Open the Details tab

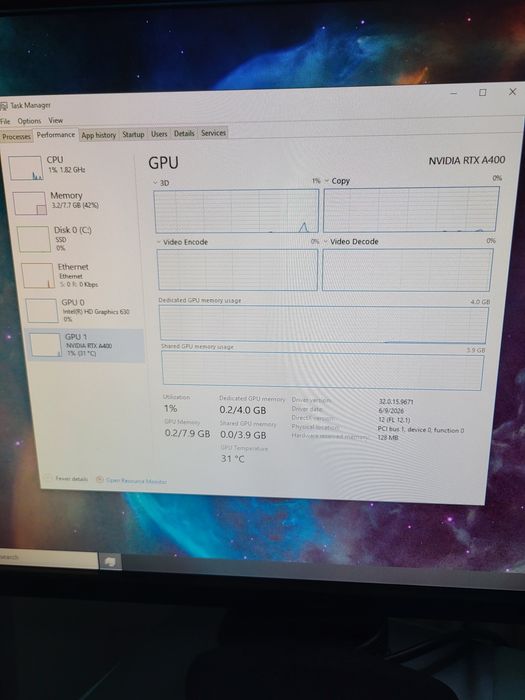[184, 133]
